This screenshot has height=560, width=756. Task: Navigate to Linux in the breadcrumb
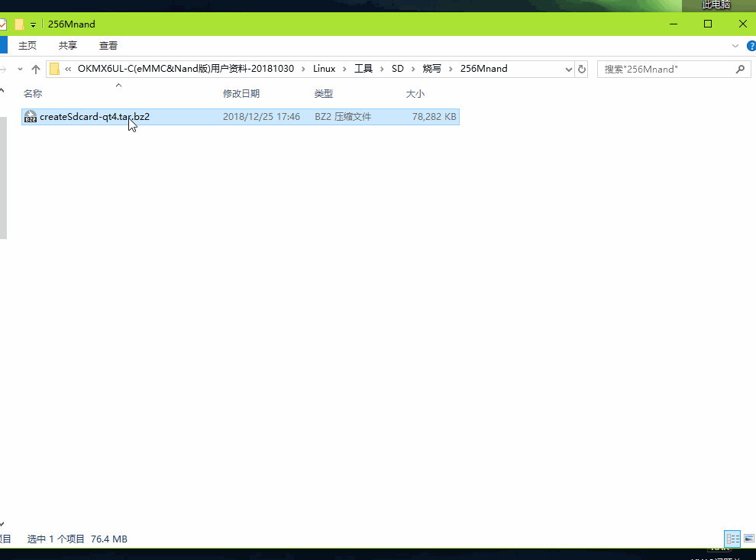[x=324, y=69]
